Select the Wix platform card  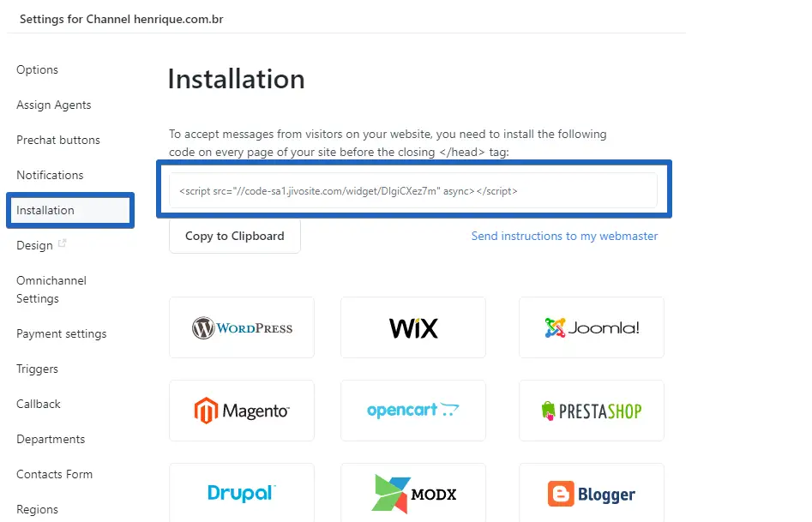[412, 327]
